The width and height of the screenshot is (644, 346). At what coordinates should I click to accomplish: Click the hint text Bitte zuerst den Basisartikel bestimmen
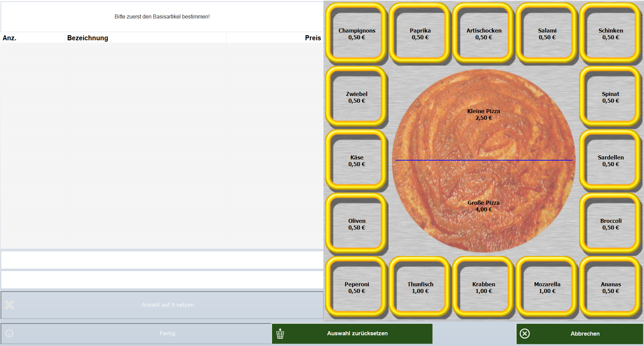[162, 16]
